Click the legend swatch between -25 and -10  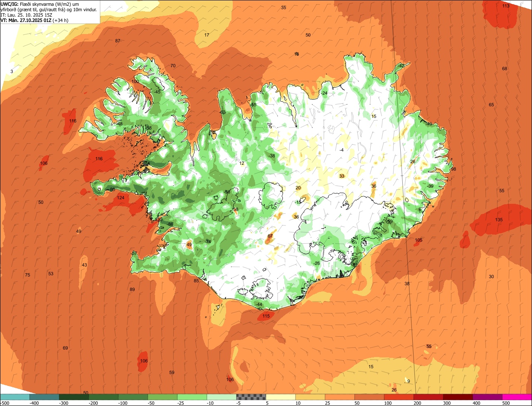[x=192, y=397]
